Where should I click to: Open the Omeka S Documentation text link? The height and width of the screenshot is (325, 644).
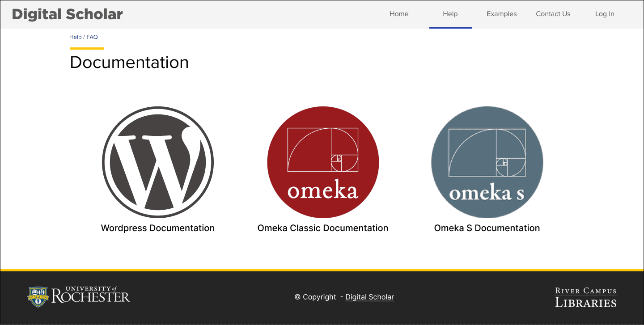pyautogui.click(x=487, y=228)
